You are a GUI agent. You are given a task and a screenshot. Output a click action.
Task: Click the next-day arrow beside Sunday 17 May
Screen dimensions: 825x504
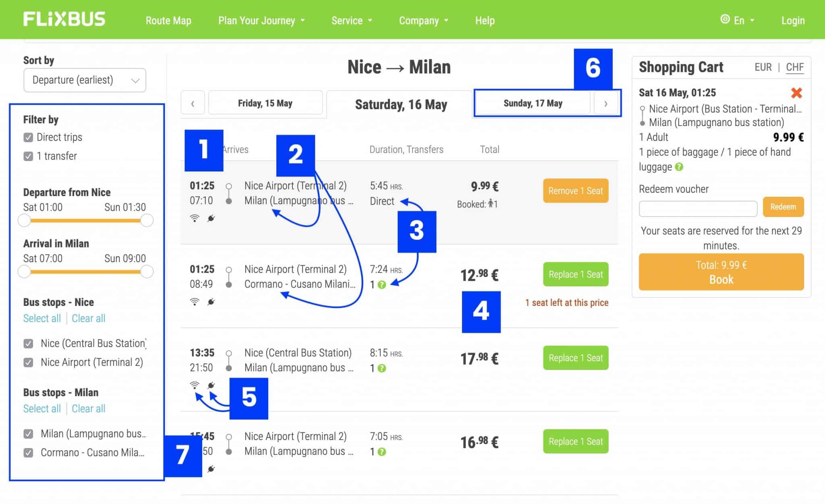click(606, 103)
